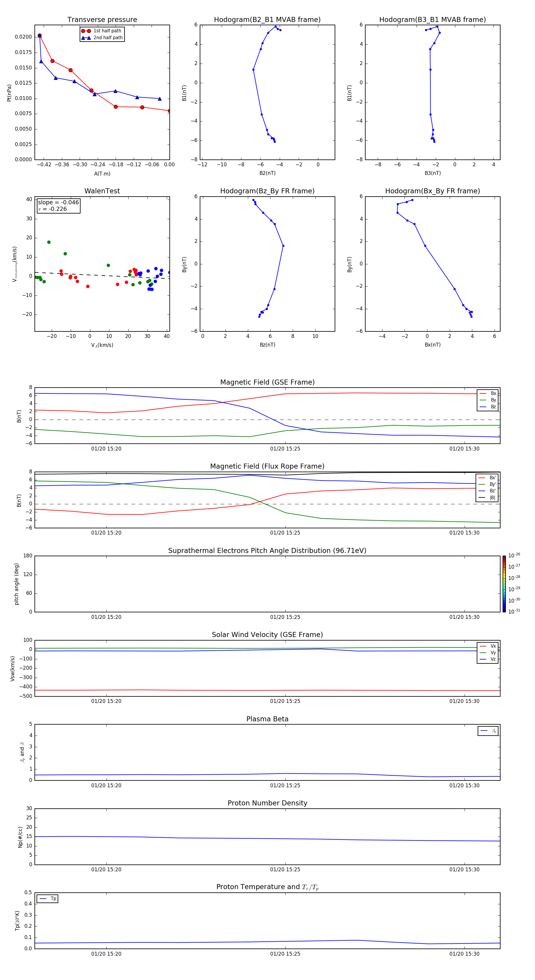Click 'Proton Temperature and Te/Tp' title
This screenshot has height=980, width=535.
tap(267, 887)
